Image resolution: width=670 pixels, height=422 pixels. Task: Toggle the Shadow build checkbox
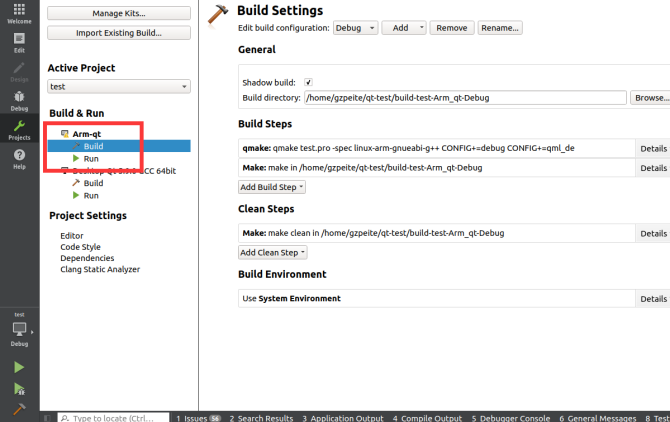click(308, 82)
